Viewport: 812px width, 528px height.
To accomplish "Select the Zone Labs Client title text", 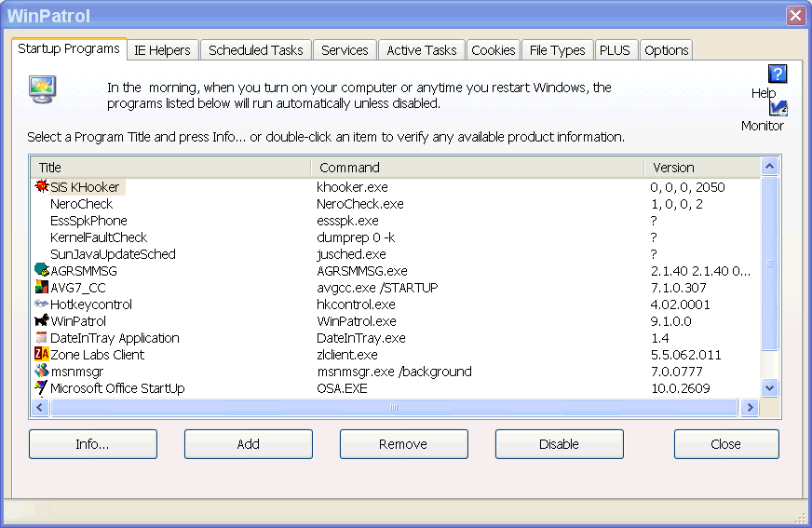I will tap(97, 355).
